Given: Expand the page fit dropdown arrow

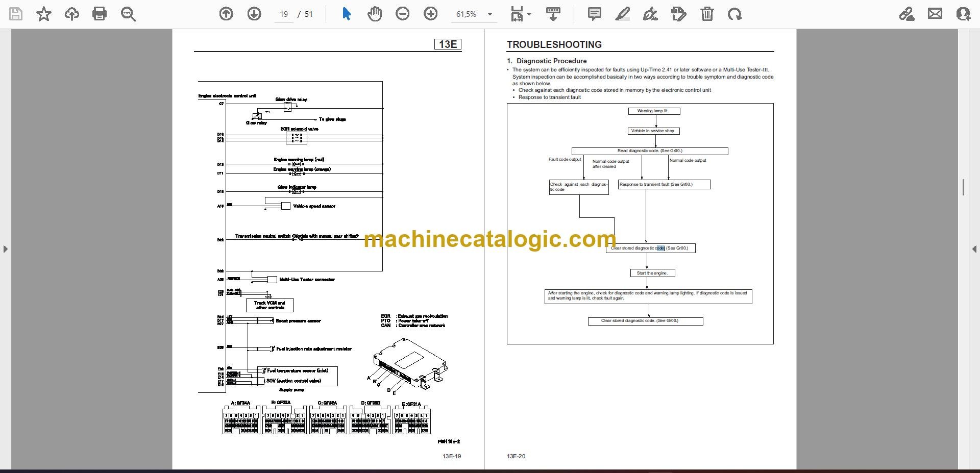Looking at the screenshot, I should 529,14.
